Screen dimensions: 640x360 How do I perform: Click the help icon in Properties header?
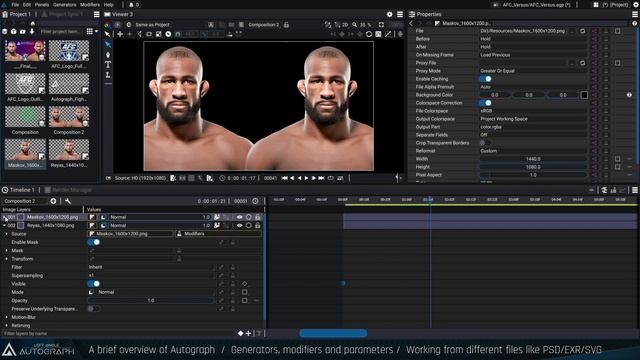coord(634,23)
